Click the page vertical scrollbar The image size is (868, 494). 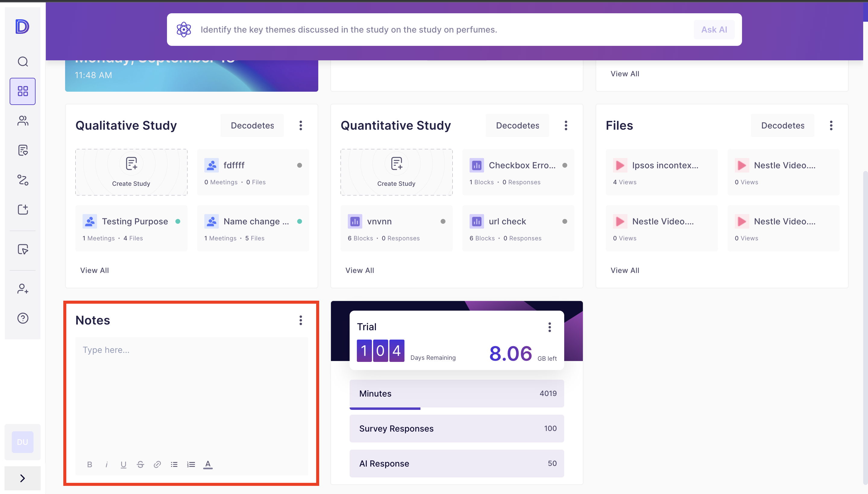pyautogui.click(x=865, y=328)
